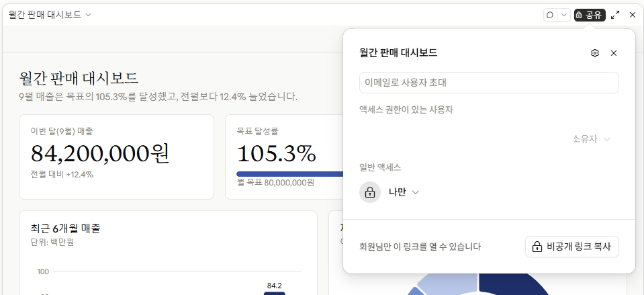
Task: Click the 단위: 백만원 subtitle
Action: pyautogui.click(x=52, y=242)
